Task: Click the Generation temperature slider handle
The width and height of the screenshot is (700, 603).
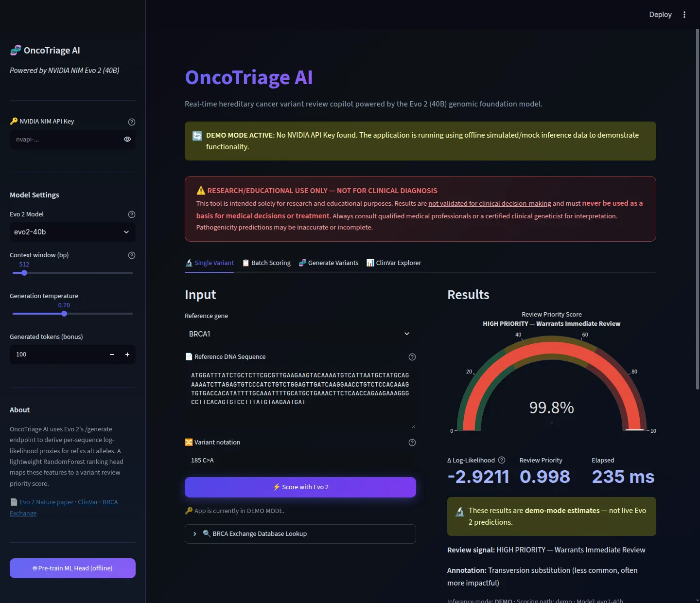Action: pyautogui.click(x=64, y=314)
